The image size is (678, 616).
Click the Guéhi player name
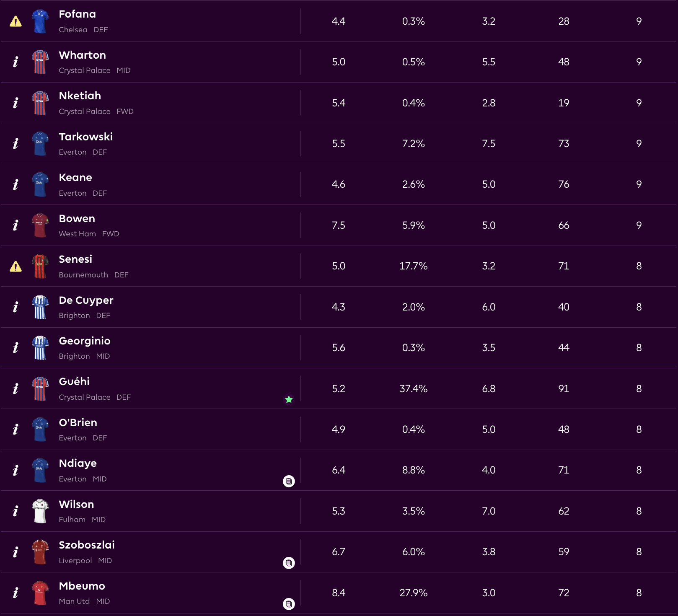(74, 382)
